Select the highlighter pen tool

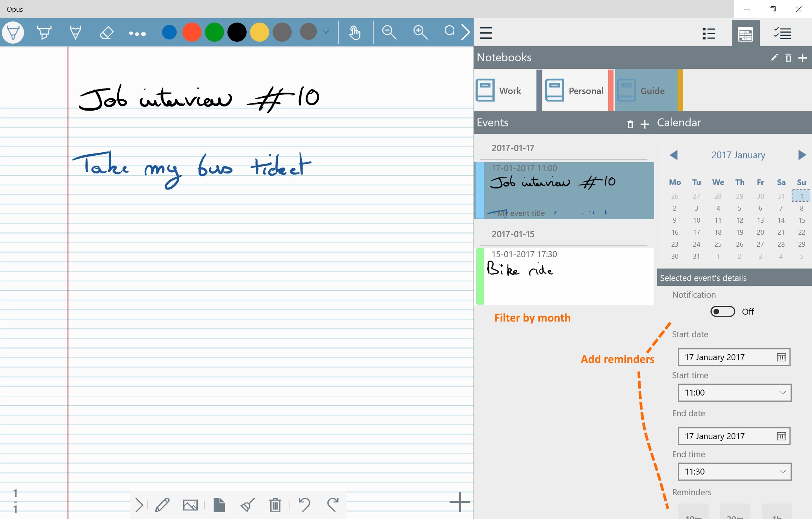(x=44, y=33)
